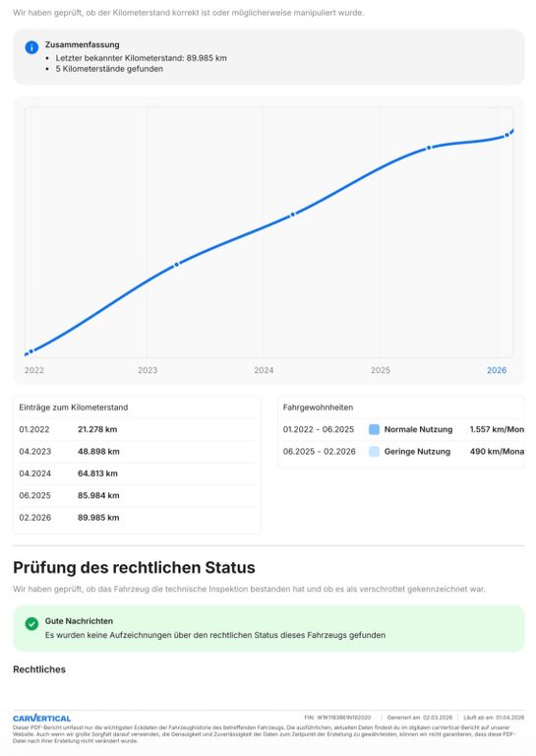Click the Fahrgewohnheiten panel title
The width and height of the screenshot is (536, 756).
pyautogui.click(x=318, y=408)
